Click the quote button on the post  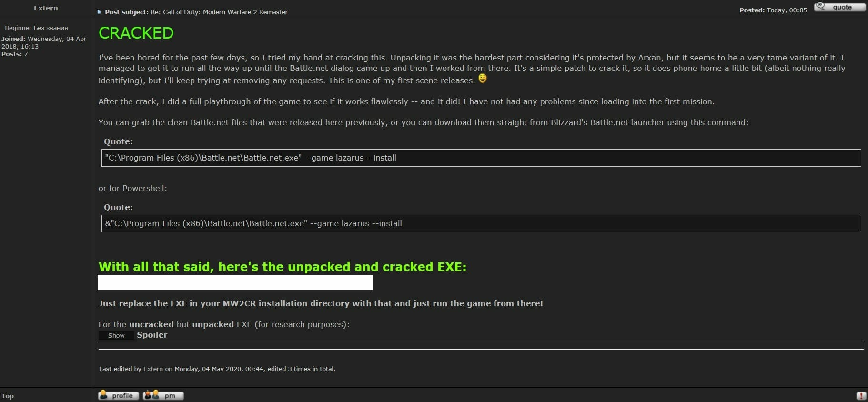[x=839, y=7]
